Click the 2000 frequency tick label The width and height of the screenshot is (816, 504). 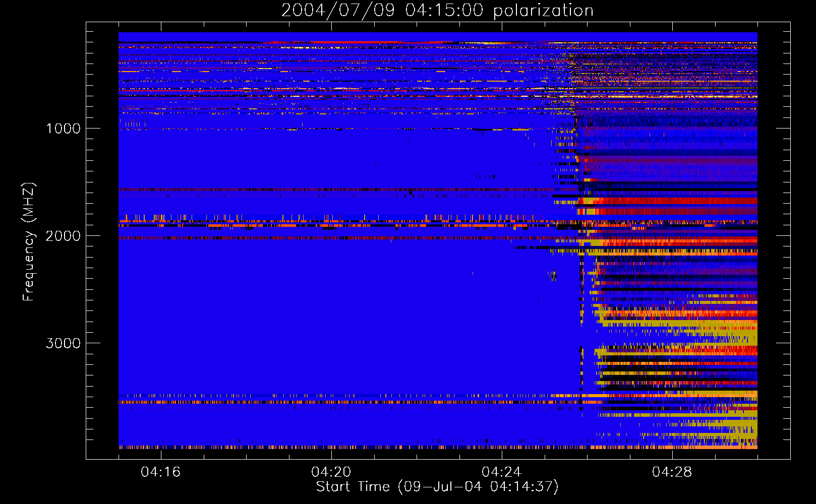point(63,236)
